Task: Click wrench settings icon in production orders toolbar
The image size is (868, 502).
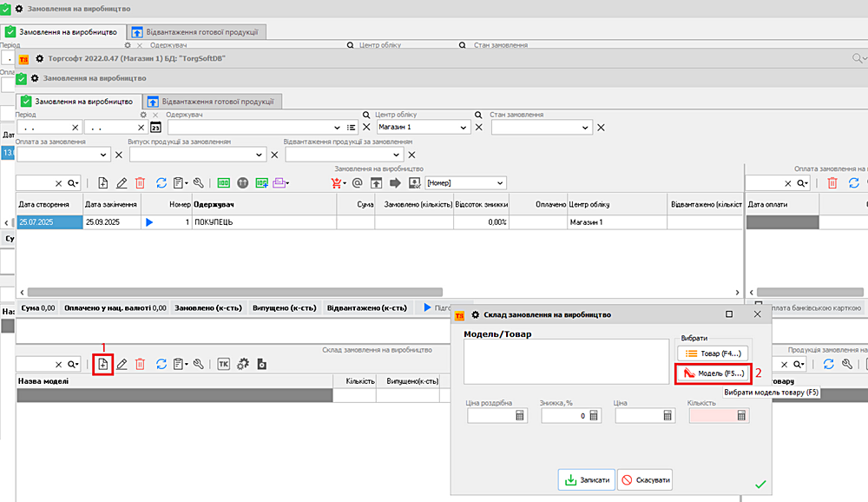Action: tap(199, 183)
